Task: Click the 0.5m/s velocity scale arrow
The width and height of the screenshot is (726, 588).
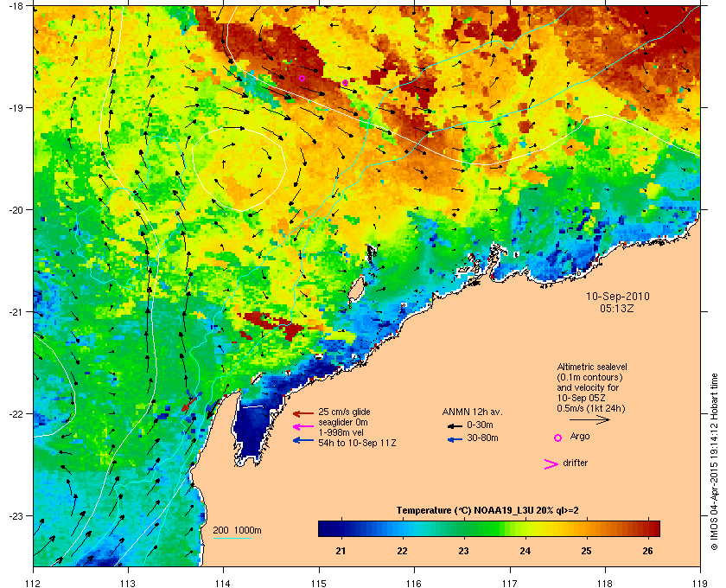Action: pyautogui.click(x=589, y=420)
